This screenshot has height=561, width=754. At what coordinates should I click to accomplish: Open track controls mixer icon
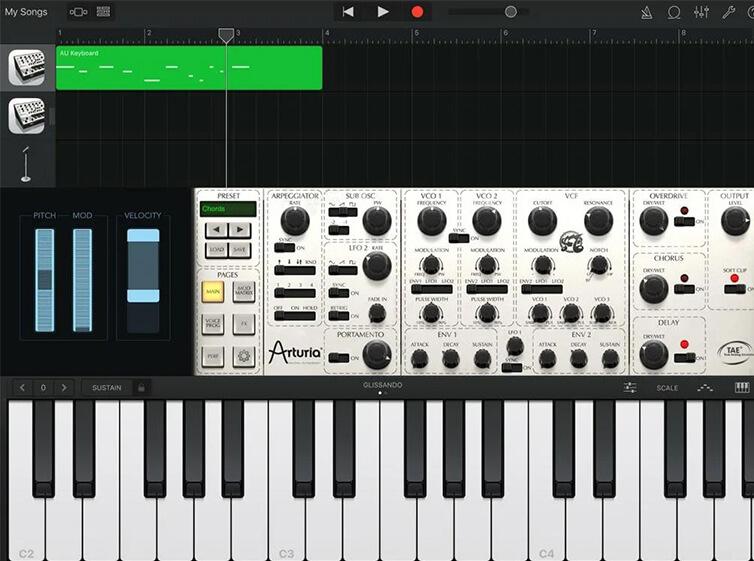click(701, 12)
